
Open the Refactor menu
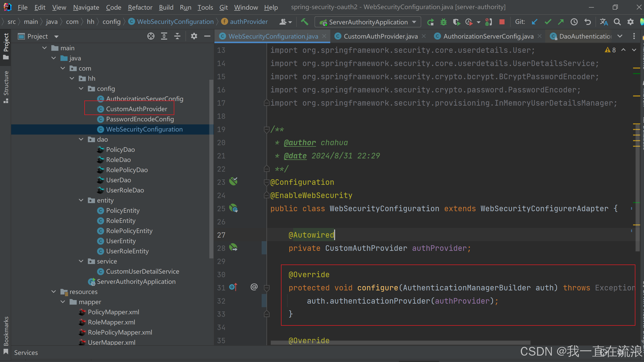click(140, 7)
